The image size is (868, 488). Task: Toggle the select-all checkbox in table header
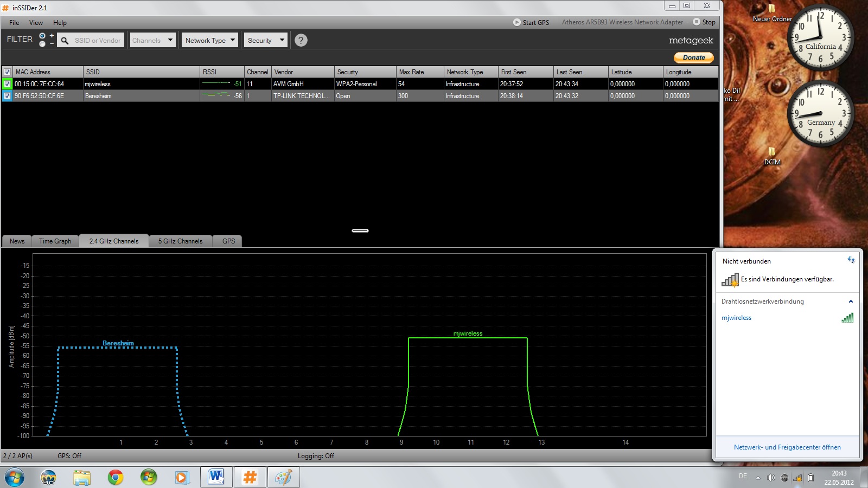[x=8, y=72]
